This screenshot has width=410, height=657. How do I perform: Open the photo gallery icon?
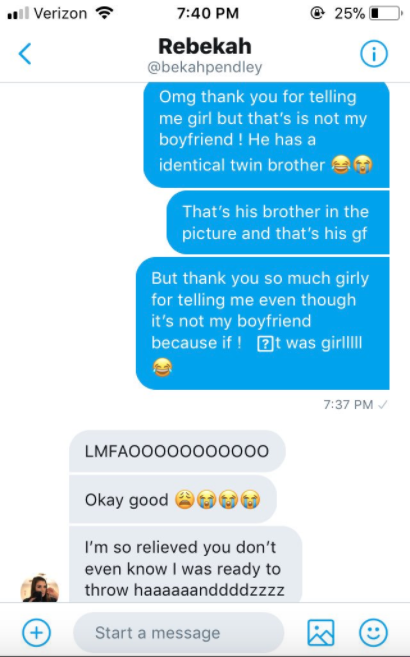point(321,632)
